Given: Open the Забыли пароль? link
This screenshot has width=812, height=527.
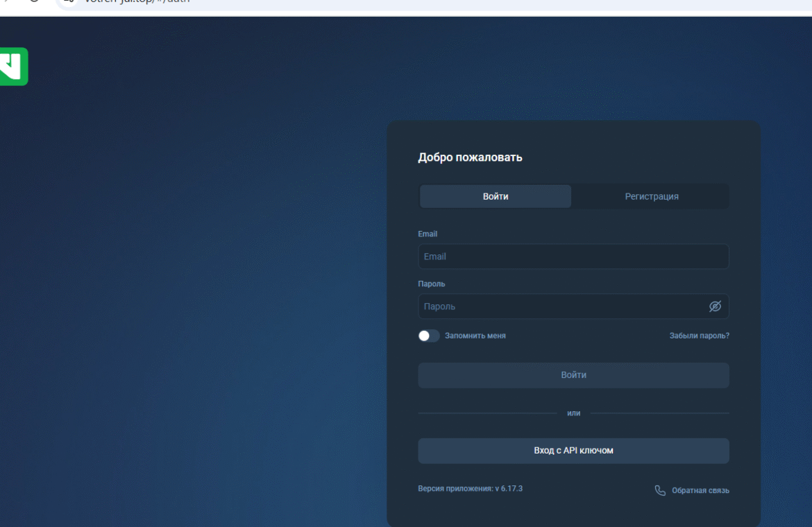Looking at the screenshot, I should (699, 336).
